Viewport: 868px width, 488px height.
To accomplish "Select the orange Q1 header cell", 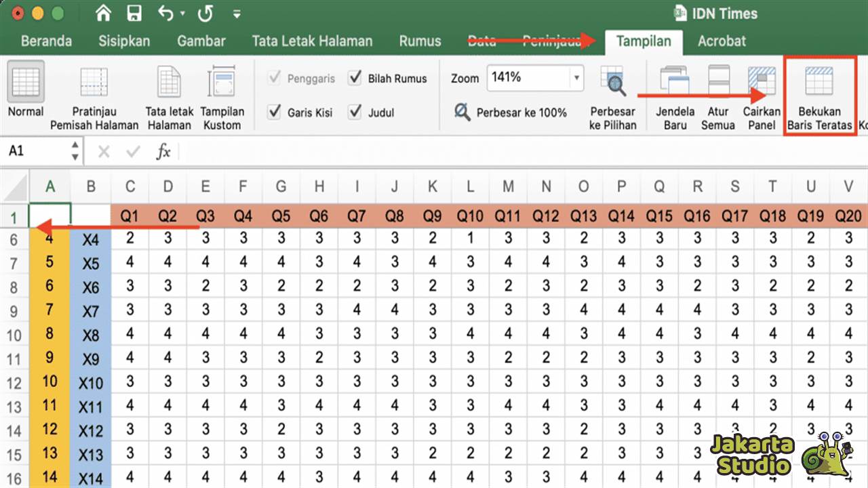I will coord(130,215).
